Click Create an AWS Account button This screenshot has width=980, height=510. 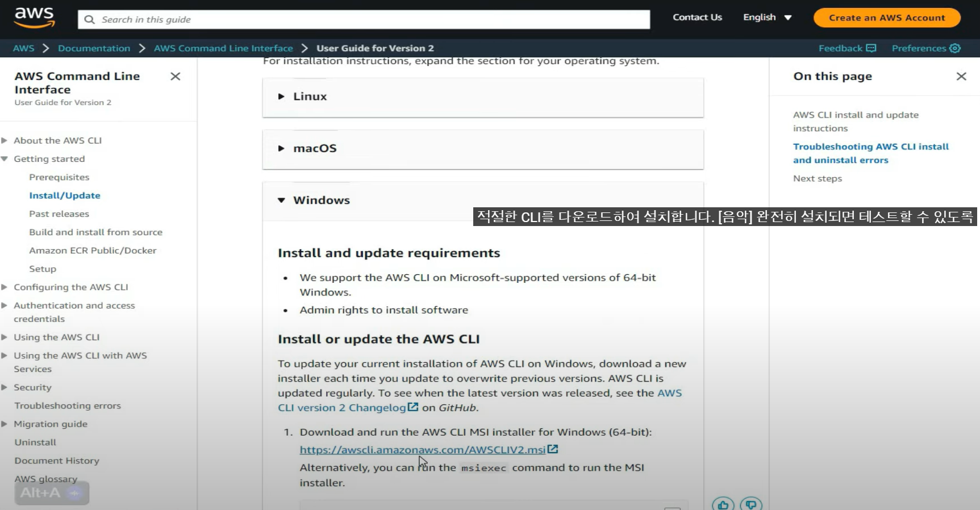[x=887, y=18]
